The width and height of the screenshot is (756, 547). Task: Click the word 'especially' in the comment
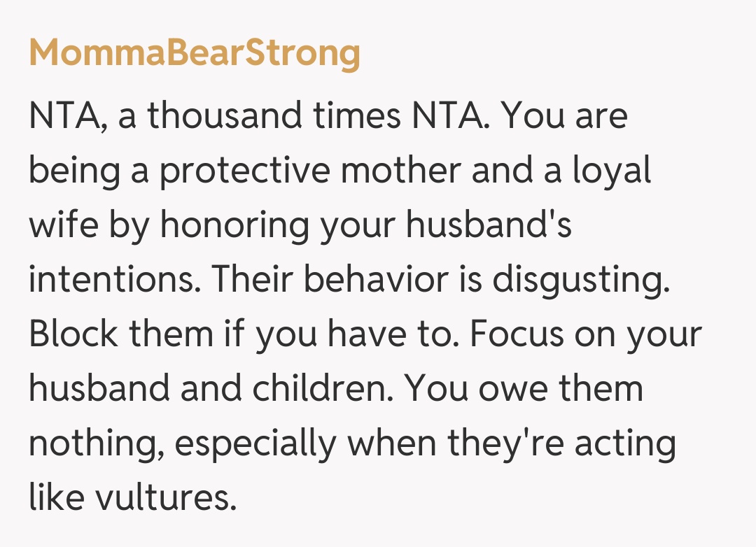point(259,445)
